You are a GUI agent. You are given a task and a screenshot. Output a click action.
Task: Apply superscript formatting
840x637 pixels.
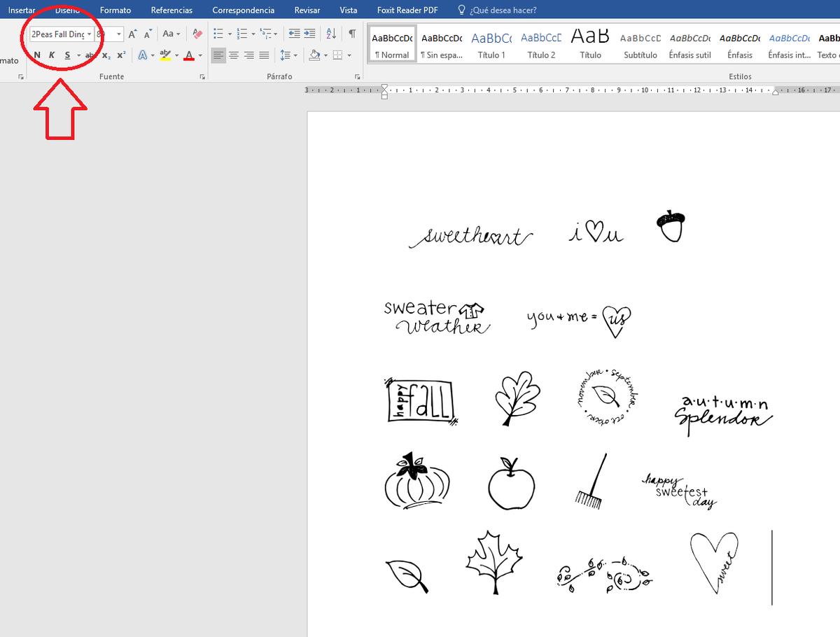pyautogui.click(x=121, y=55)
